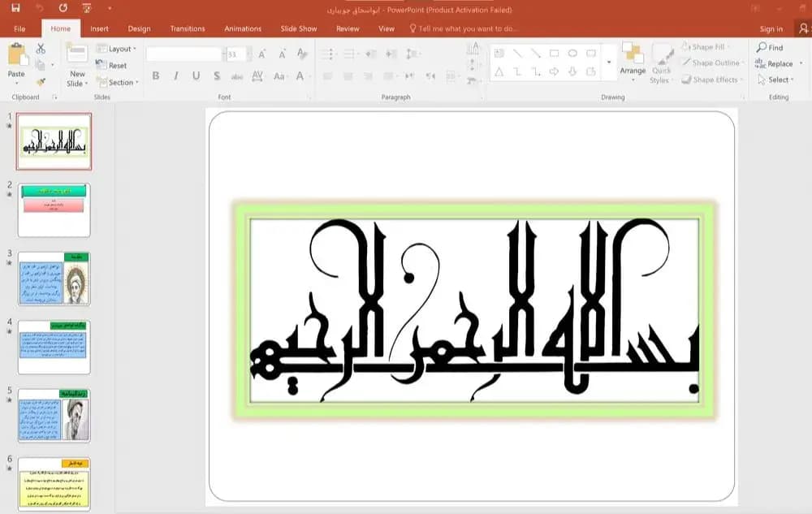
Task: Open the Shape Outline dropdown
Action: (713, 63)
